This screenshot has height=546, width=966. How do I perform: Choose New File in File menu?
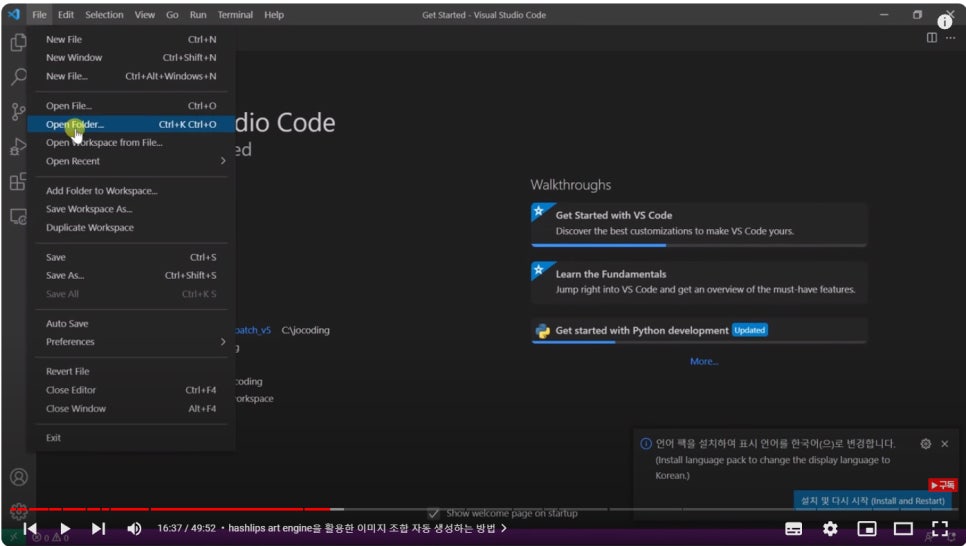pyautogui.click(x=131, y=39)
